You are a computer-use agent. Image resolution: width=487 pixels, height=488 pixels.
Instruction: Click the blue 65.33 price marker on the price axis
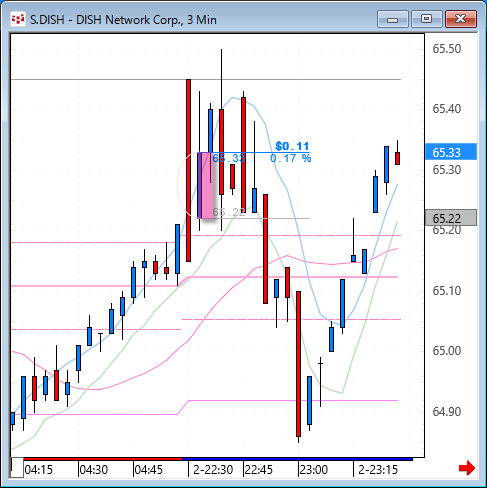451,152
